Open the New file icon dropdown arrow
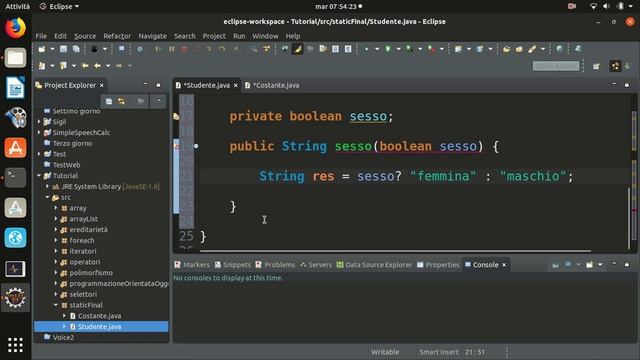The height and width of the screenshot is (360, 640). click(x=52, y=49)
